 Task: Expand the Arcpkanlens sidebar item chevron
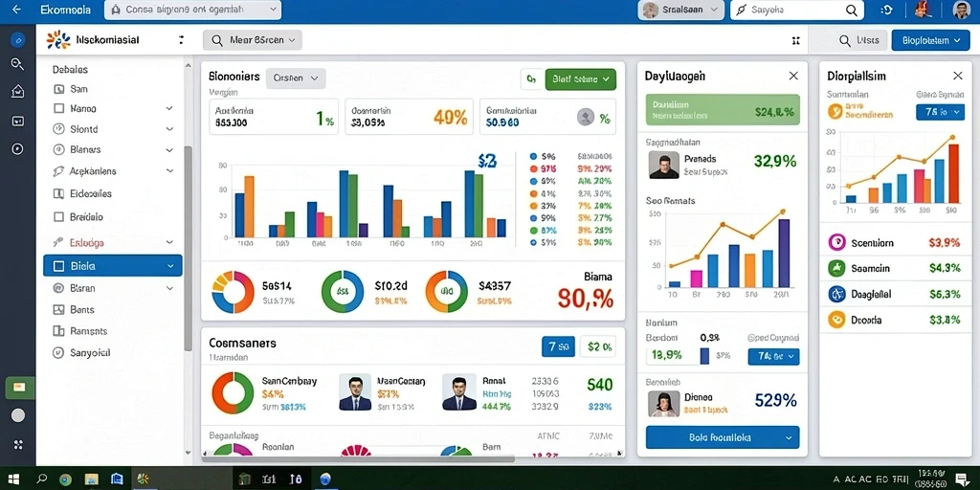click(x=169, y=170)
